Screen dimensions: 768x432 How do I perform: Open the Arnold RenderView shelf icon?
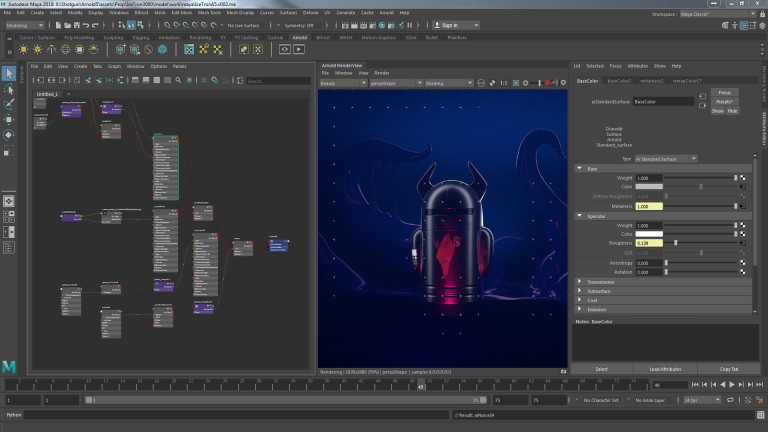(x=285, y=49)
